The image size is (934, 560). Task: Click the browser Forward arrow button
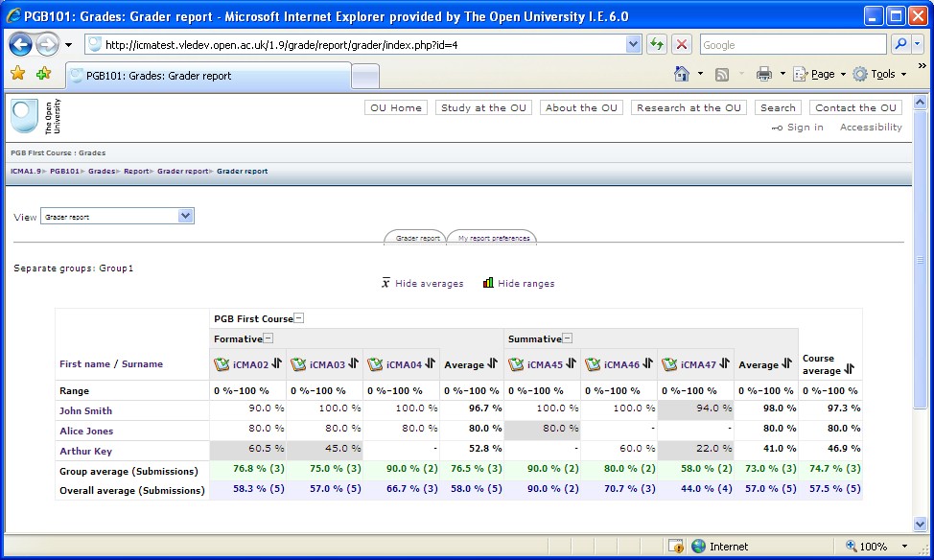click(x=48, y=45)
